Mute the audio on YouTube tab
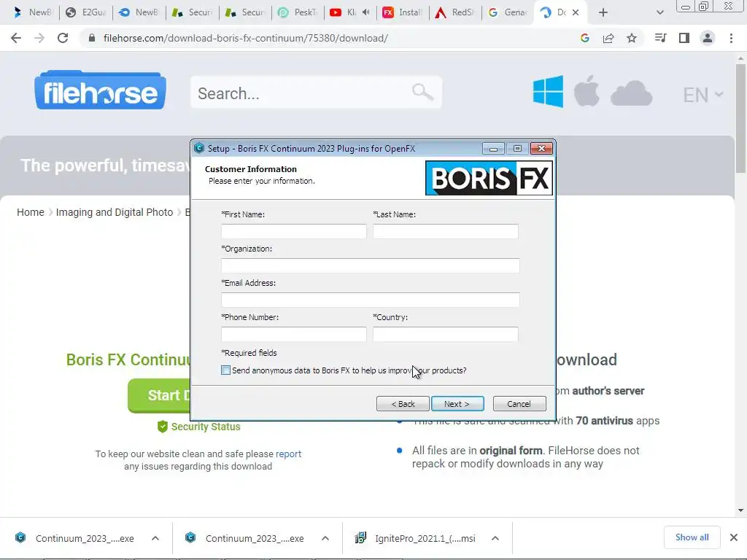Image resolution: width=747 pixels, height=560 pixels. pyautogui.click(x=366, y=12)
